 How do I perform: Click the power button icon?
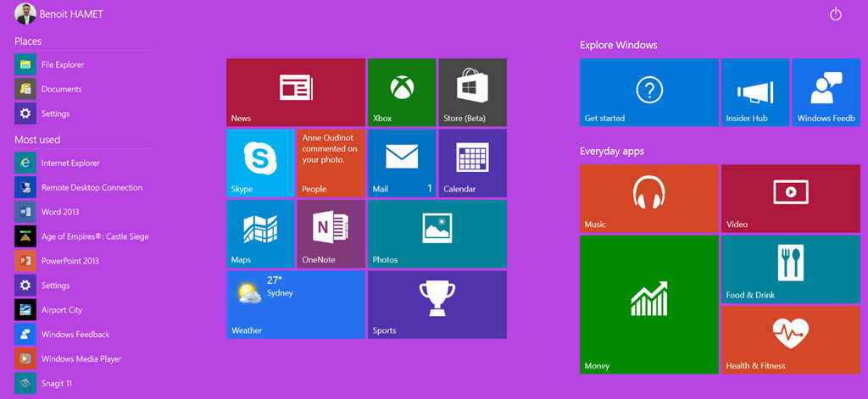coord(836,14)
